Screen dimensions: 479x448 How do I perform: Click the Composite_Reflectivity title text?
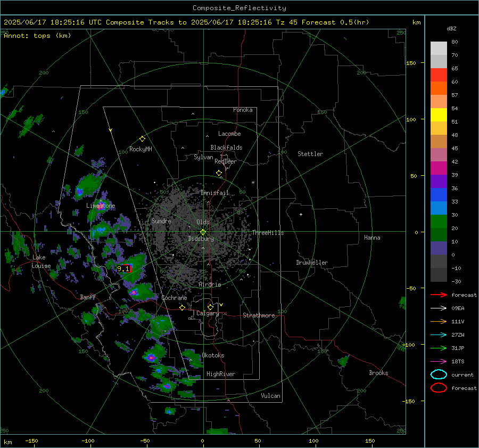point(240,8)
